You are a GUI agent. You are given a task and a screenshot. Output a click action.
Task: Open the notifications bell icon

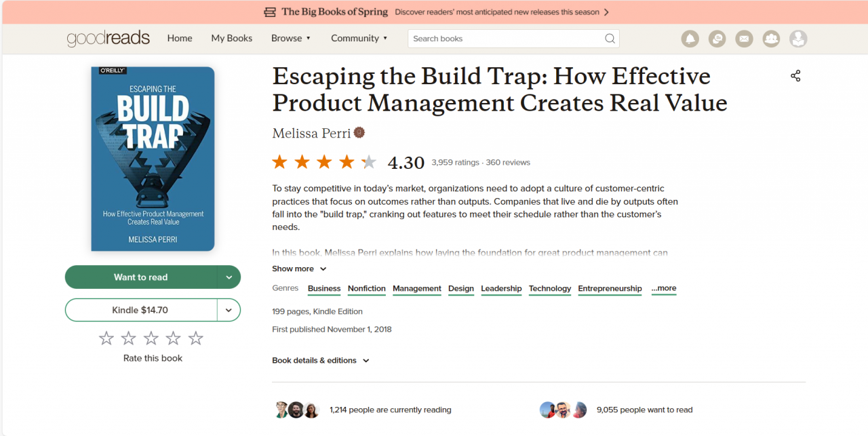[690, 39]
